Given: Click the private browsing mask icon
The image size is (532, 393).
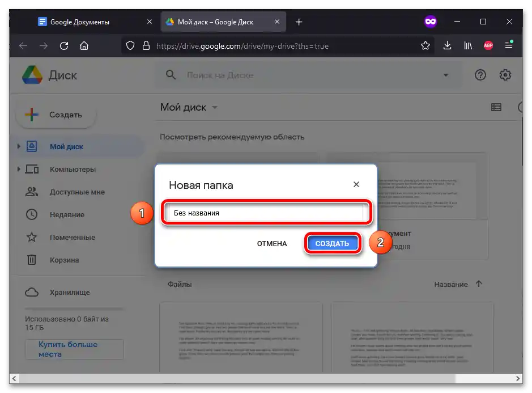Looking at the screenshot, I should (x=431, y=22).
